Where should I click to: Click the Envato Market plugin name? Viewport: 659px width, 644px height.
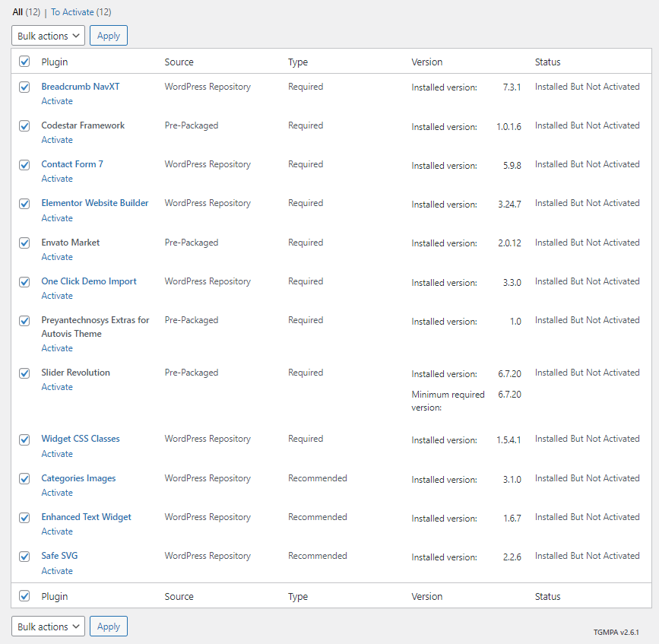[x=70, y=243]
